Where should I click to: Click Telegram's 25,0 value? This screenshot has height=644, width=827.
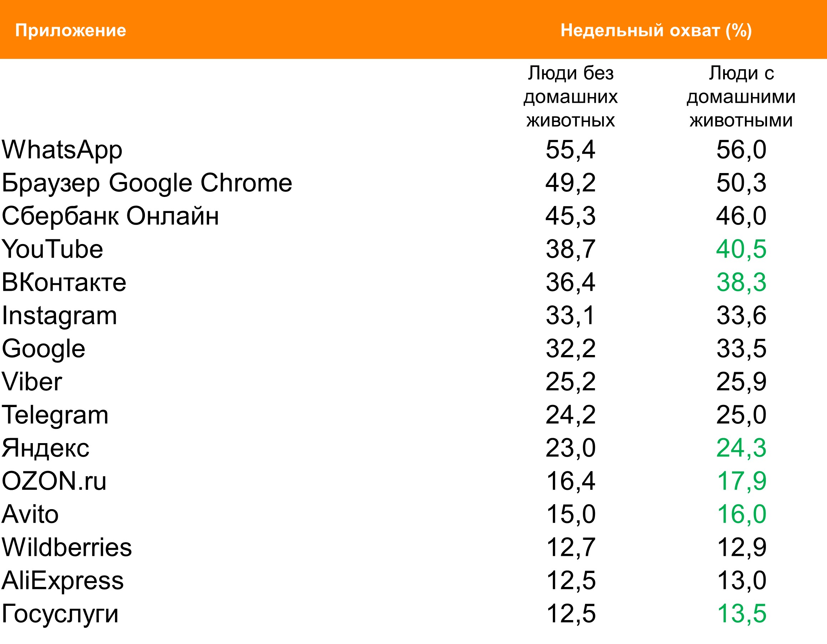741,415
